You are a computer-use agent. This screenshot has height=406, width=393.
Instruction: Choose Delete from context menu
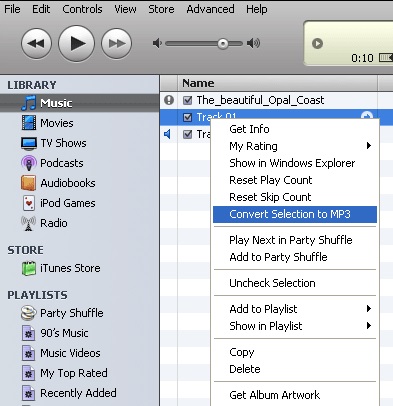(295, 369)
